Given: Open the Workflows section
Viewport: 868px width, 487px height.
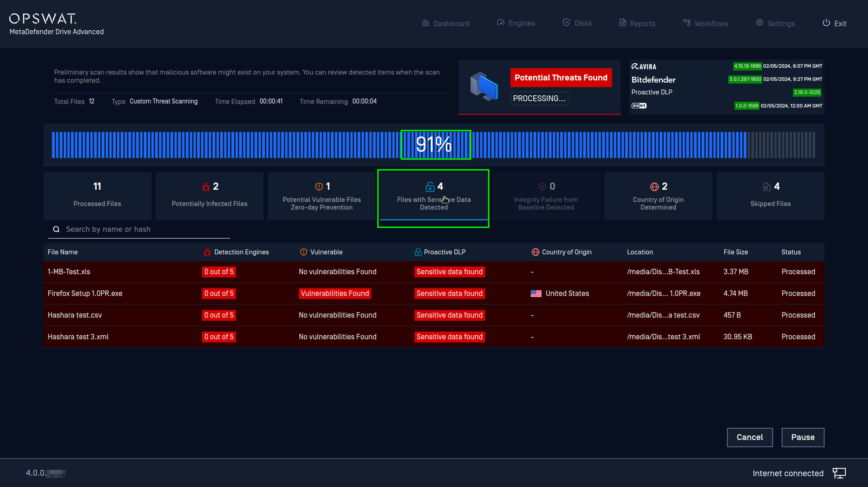Looking at the screenshot, I should pyautogui.click(x=706, y=23).
